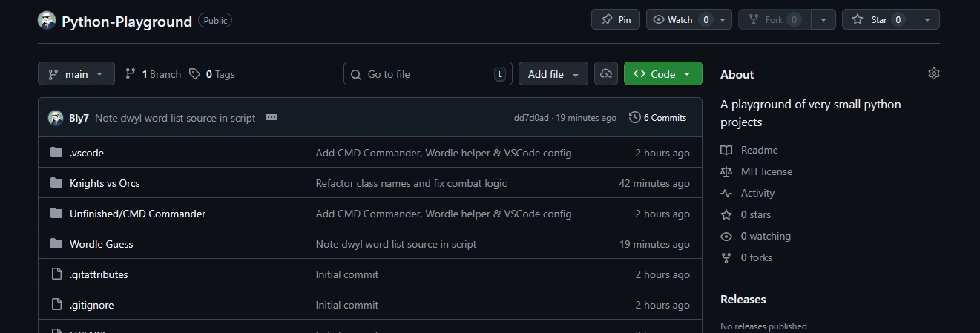
Task: Open Initial commit link in .gitignore row
Action: click(347, 305)
